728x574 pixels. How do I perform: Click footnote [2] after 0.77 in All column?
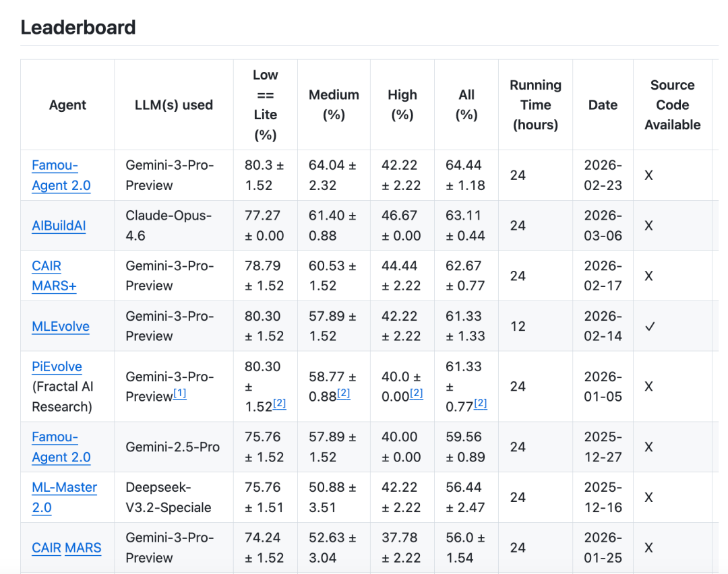(x=480, y=404)
